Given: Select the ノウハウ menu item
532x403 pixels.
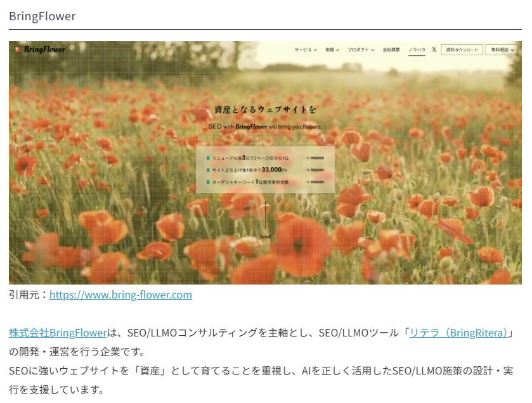Looking at the screenshot, I should tap(417, 49).
